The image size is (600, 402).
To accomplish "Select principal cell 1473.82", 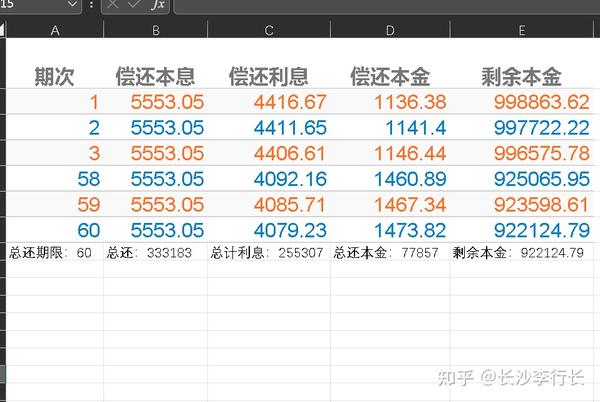I will tap(390, 230).
